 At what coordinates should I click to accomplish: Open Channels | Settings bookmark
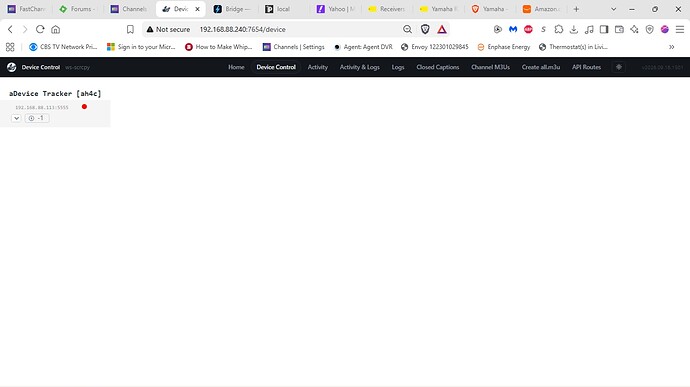(294, 47)
